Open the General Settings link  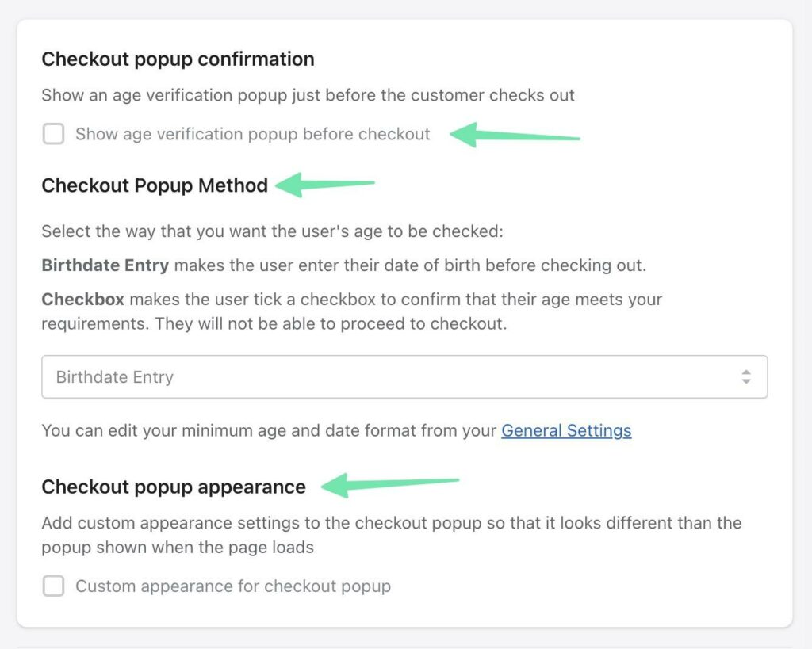point(566,431)
